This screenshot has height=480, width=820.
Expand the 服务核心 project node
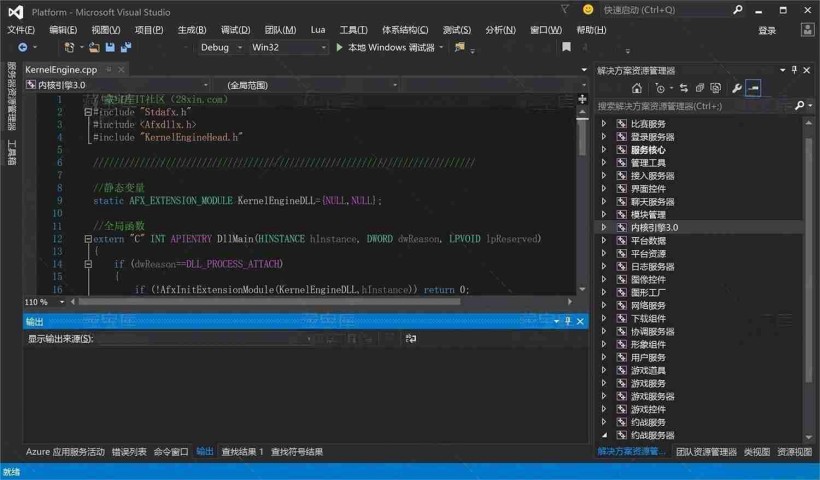(603, 150)
